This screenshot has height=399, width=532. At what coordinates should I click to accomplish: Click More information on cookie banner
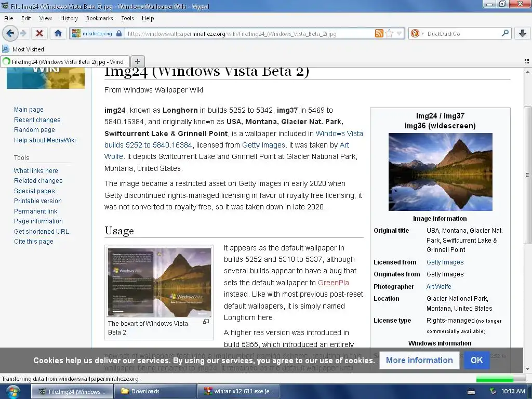point(419,361)
